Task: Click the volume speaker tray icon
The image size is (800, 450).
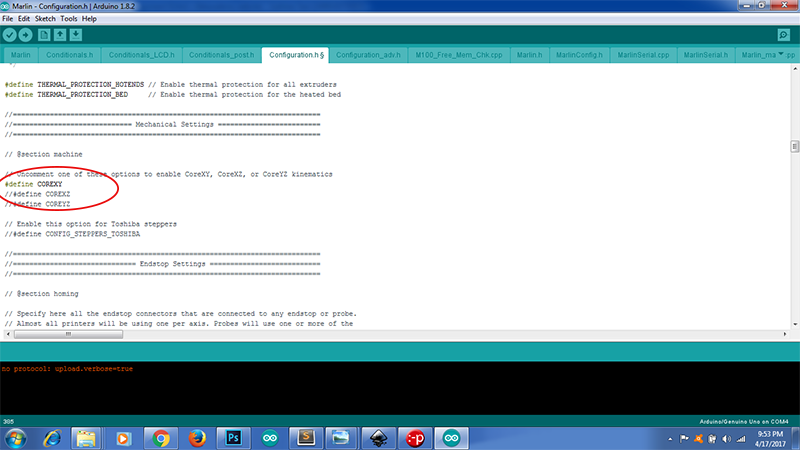Action: pyautogui.click(x=727, y=439)
